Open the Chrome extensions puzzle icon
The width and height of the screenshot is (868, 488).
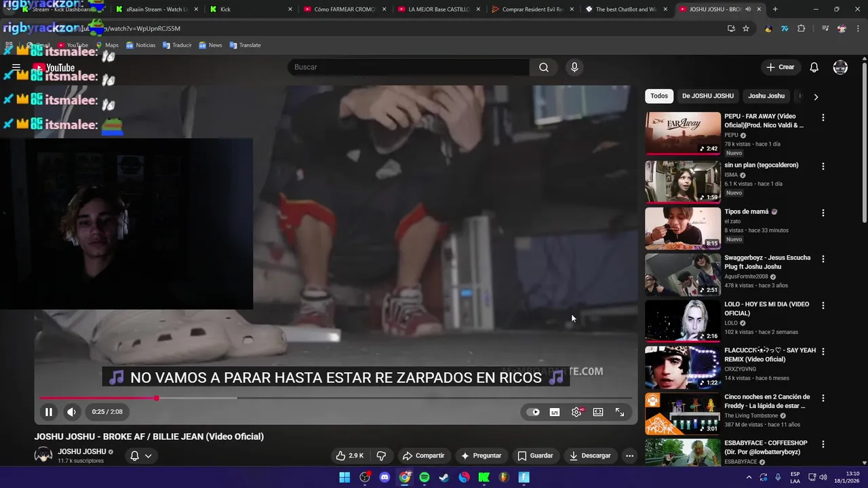point(802,28)
